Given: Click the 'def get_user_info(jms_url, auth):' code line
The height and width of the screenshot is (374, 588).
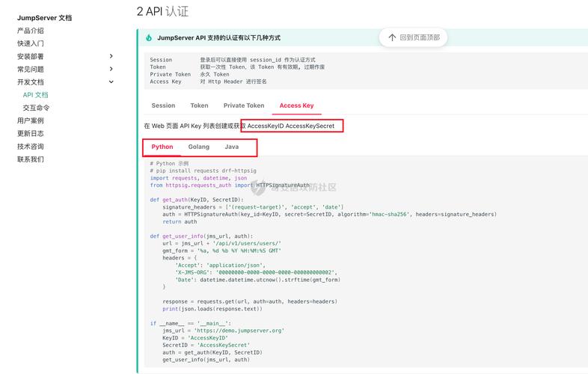Looking at the screenshot, I should (x=201, y=236).
